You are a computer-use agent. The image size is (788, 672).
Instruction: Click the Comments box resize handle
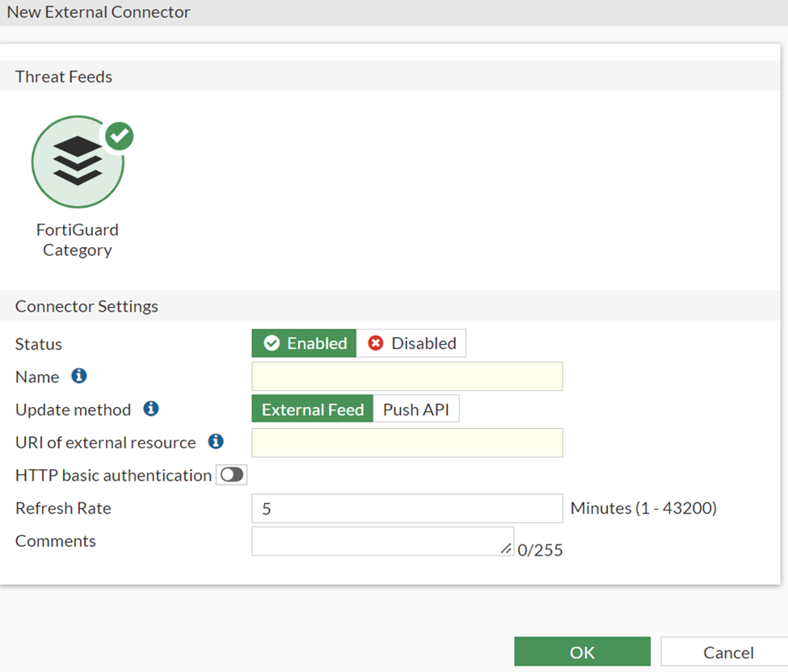[507, 549]
